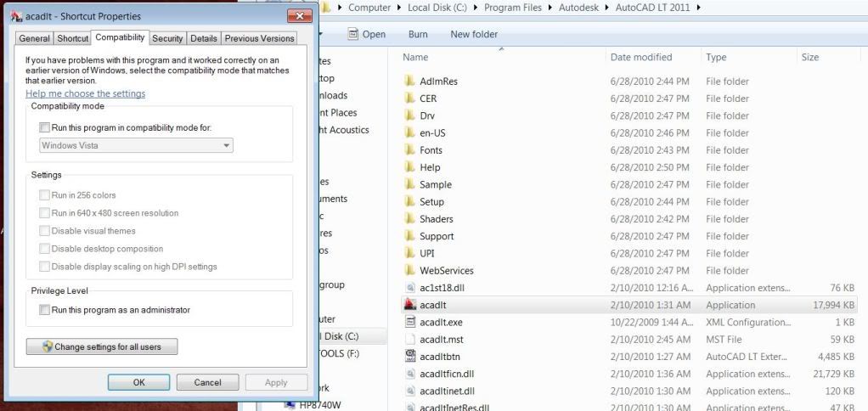
Task: Toggle Disable display scaling on high DPI
Action: click(44, 267)
